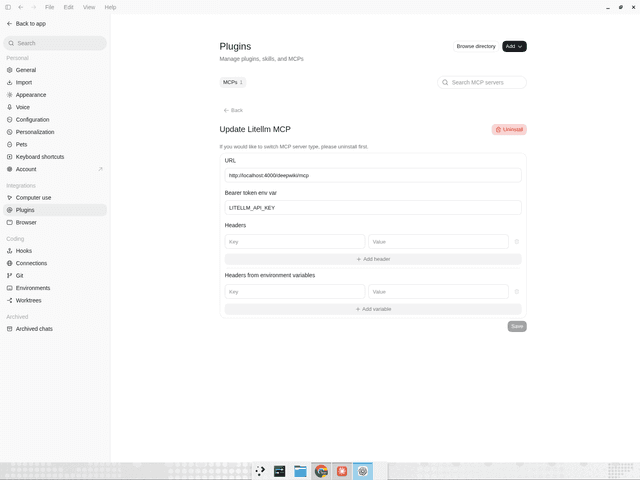Open the File menu
The height and width of the screenshot is (480, 640).
tap(49, 7)
